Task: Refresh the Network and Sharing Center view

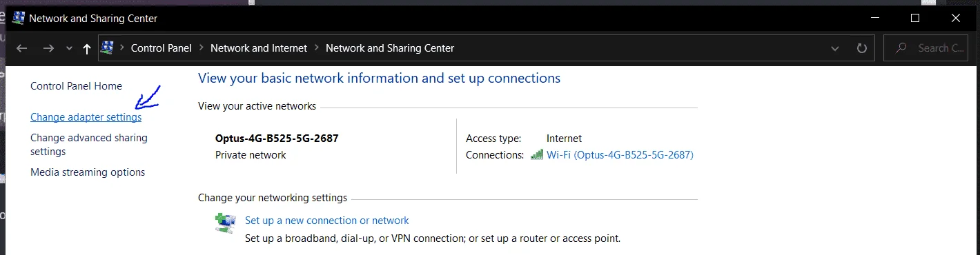Action: point(861,48)
